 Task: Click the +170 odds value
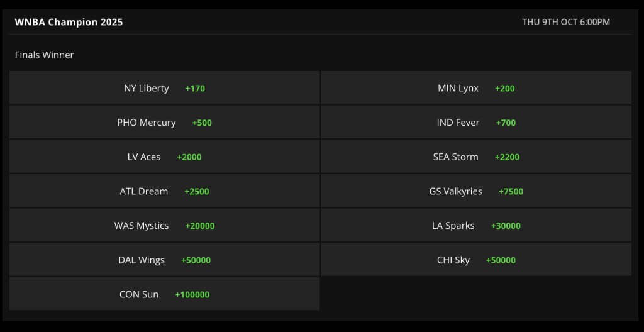pyautogui.click(x=195, y=88)
